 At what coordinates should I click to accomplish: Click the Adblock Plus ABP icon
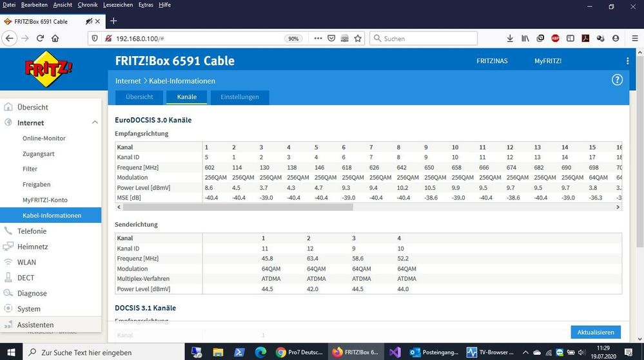(555, 38)
